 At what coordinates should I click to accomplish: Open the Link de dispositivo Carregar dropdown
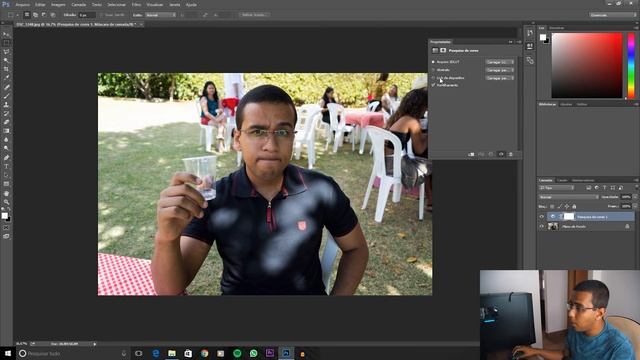point(500,78)
